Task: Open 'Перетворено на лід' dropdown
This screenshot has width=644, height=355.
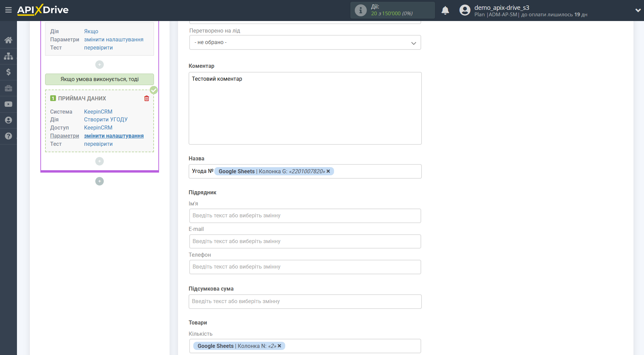Action: point(305,42)
